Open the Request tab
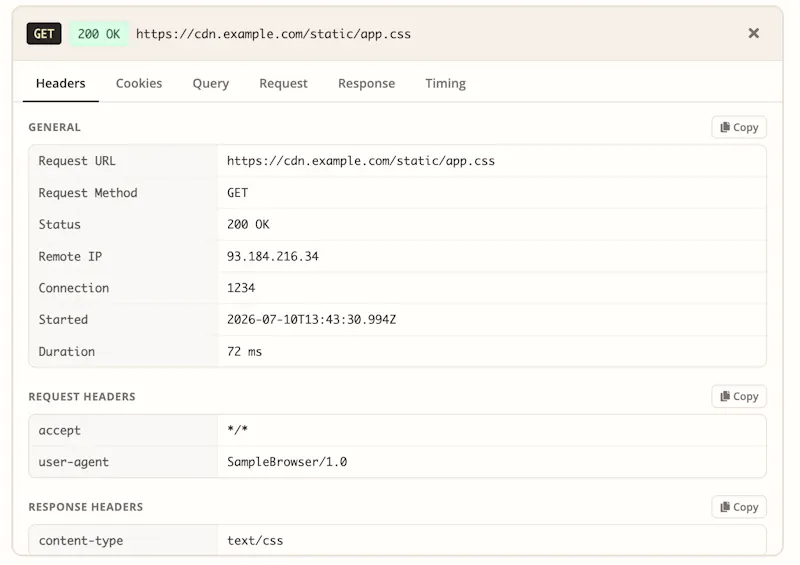Screen dimensions: 800x565 (283, 83)
